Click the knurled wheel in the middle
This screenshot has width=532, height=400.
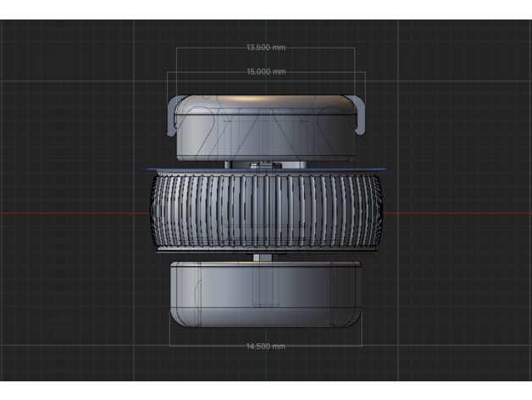click(265, 212)
